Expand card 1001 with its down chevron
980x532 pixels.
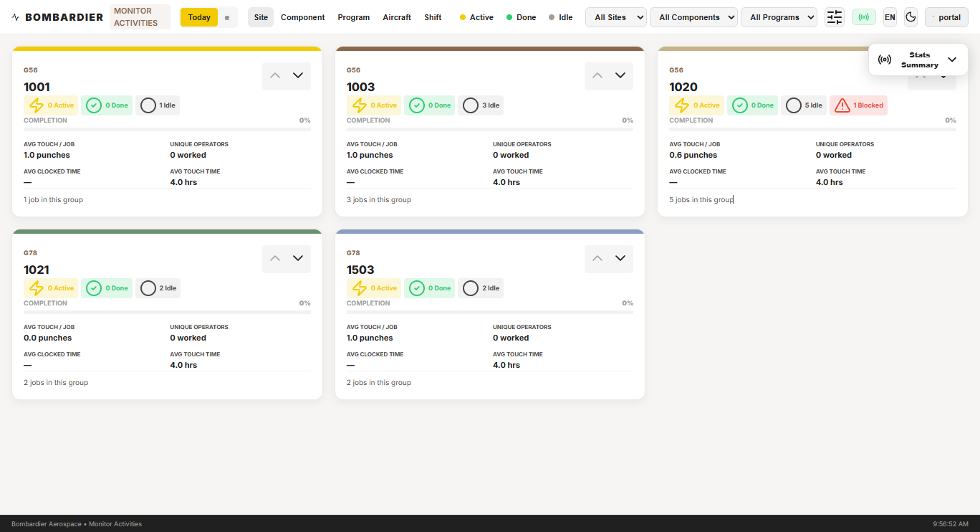point(298,75)
